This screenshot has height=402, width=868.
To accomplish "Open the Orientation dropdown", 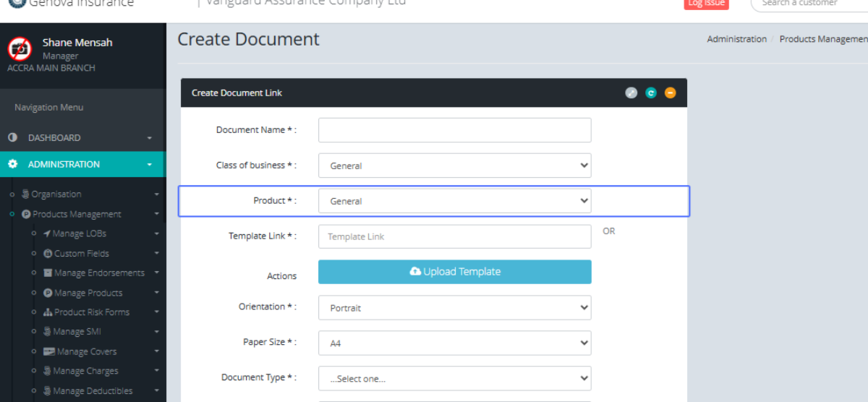I will click(x=454, y=307).
